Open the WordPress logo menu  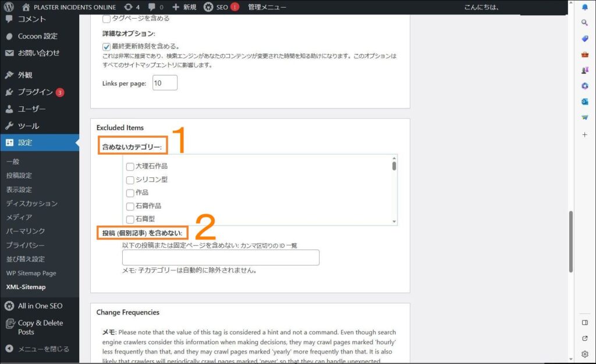pyautogui.click(x=9, y=7)
